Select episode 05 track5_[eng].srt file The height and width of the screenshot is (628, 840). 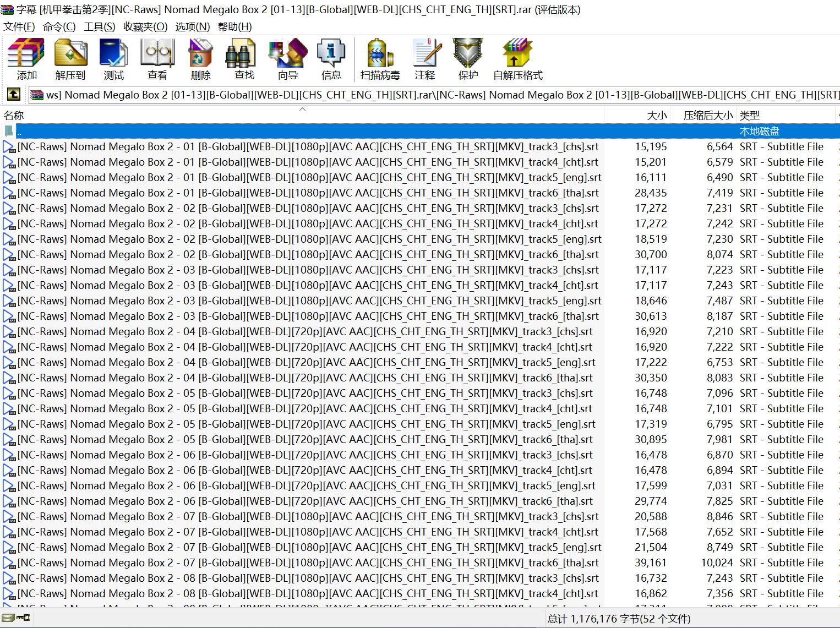pyautogui.click(x=307, y=424)
